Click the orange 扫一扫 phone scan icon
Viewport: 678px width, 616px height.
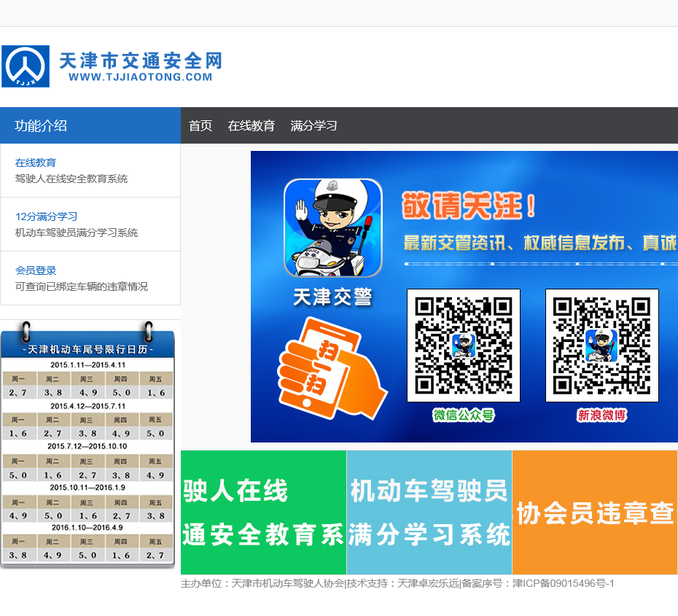pyautogui.click(x=332, y=369)
